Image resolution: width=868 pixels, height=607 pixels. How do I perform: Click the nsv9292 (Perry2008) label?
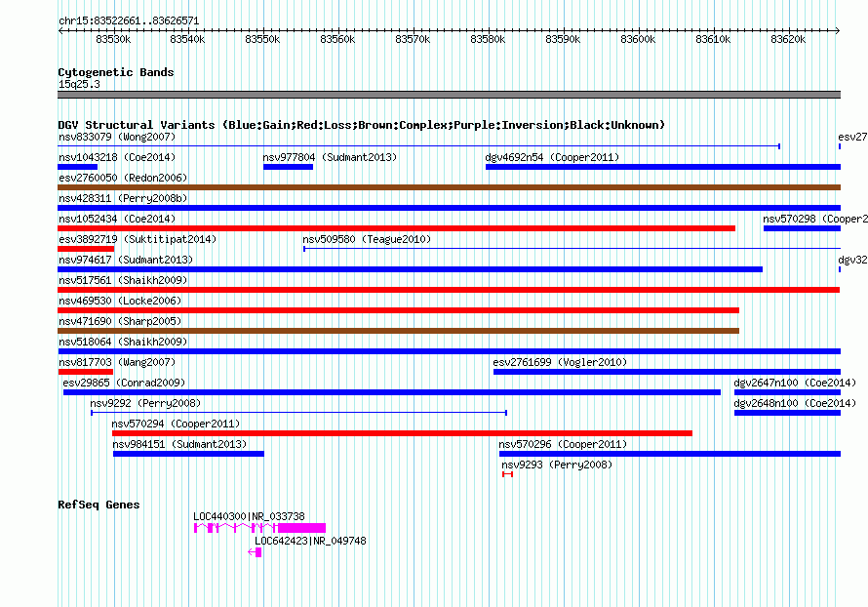tap(145, 403)
